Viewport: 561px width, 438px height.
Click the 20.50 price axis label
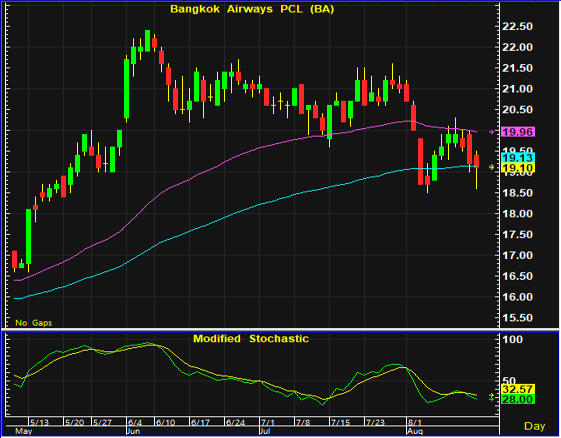[517, 110]
